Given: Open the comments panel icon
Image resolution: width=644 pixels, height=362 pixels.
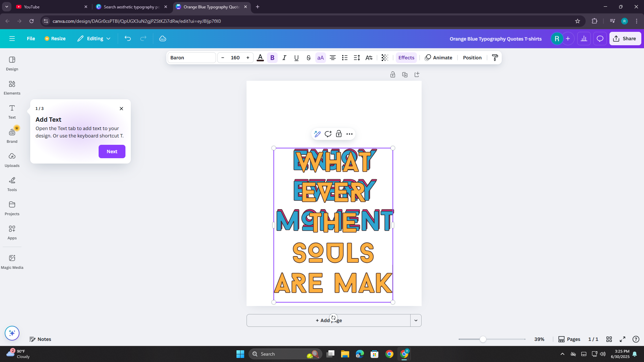Looking at the screenshot, I should point(600,39).
